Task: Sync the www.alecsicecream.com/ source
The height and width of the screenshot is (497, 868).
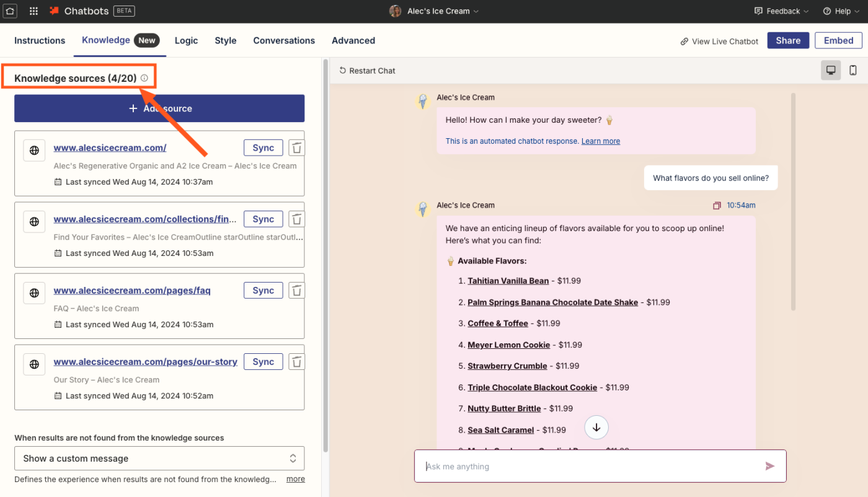Action: (263, 148)
